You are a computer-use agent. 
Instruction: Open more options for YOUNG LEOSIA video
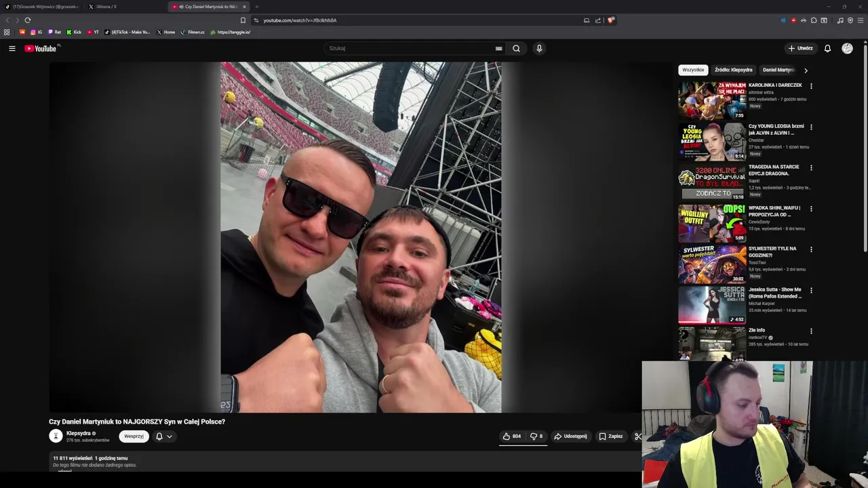(x=811, y=127)
